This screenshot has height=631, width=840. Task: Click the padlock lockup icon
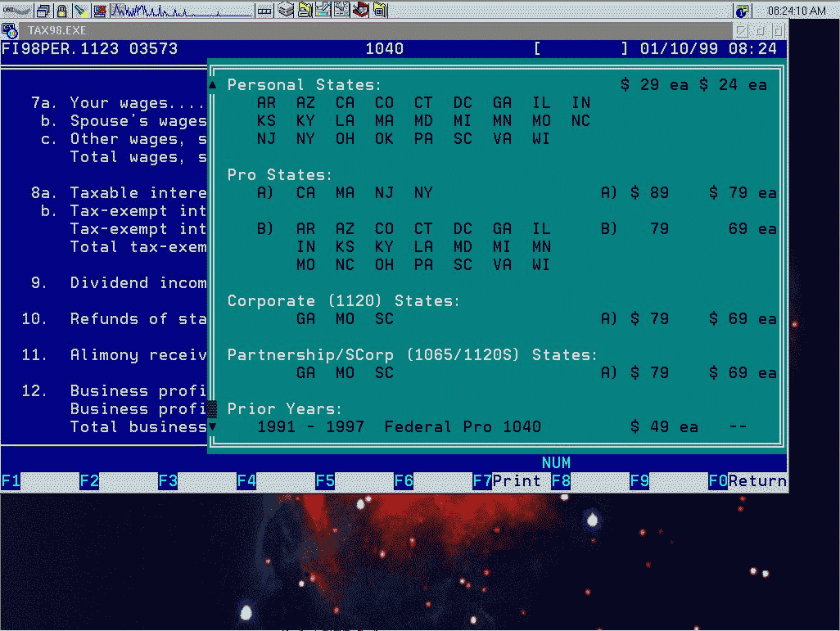click(x=62, y=11)
